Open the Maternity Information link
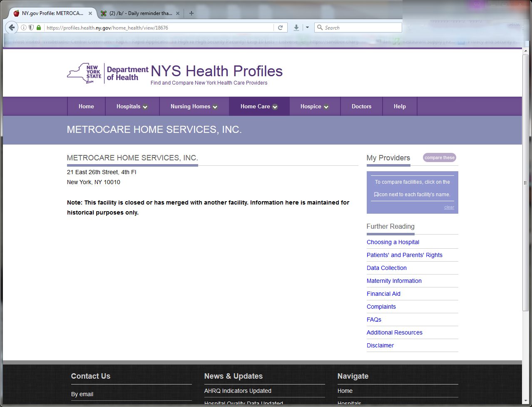The height and width of the screenshot is (407, 532). (394, 281)
